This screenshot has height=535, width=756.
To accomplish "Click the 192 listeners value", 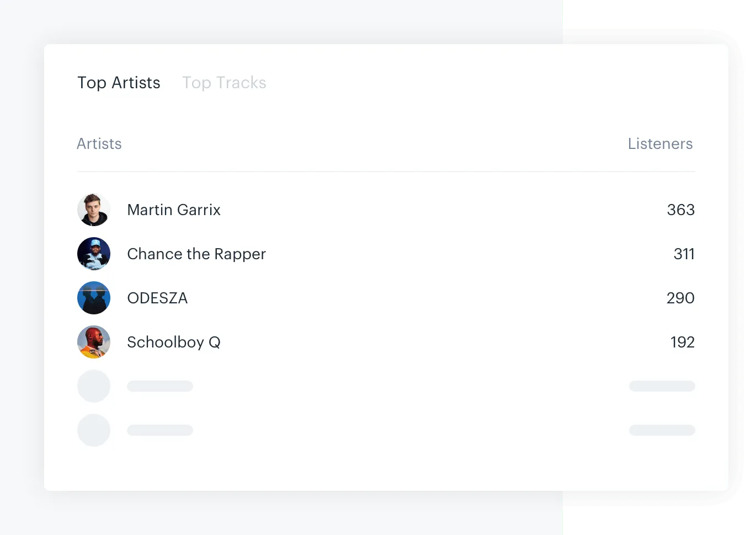I will (682, 342).
